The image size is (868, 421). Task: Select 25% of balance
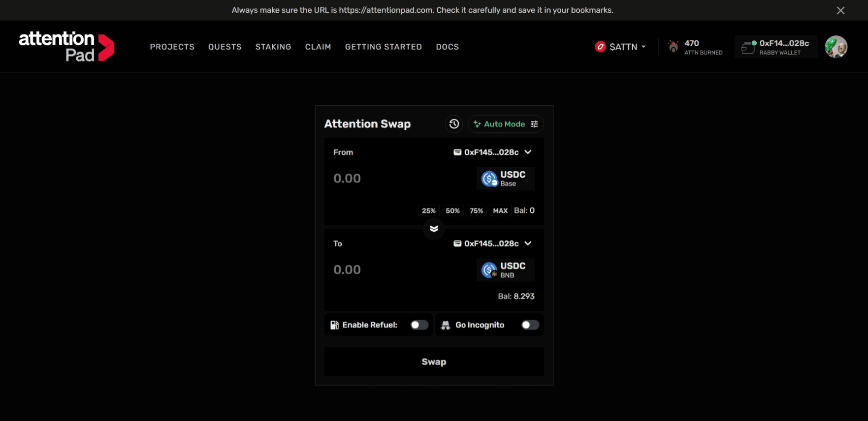coord(429,210)
